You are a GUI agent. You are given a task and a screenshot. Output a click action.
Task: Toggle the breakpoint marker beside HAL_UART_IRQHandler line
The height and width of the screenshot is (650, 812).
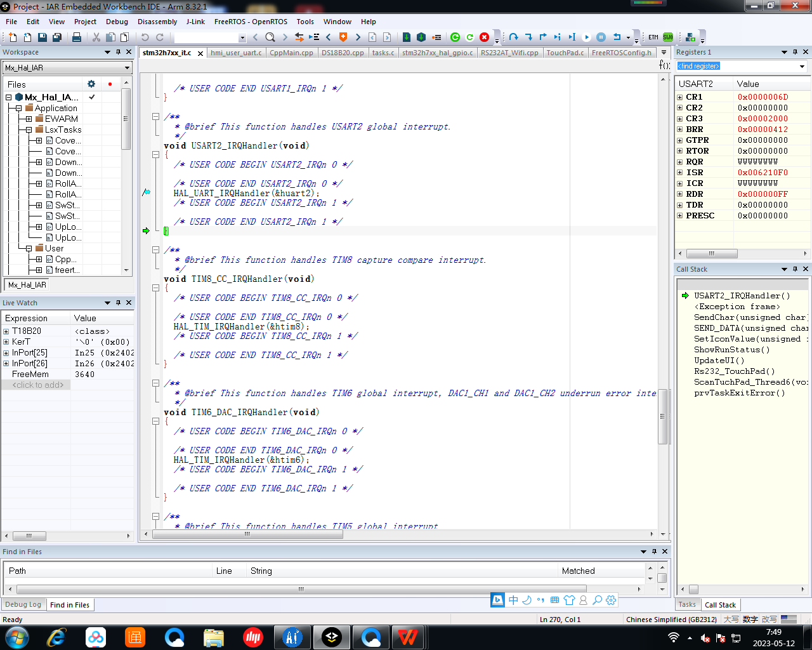click(147, 192)
